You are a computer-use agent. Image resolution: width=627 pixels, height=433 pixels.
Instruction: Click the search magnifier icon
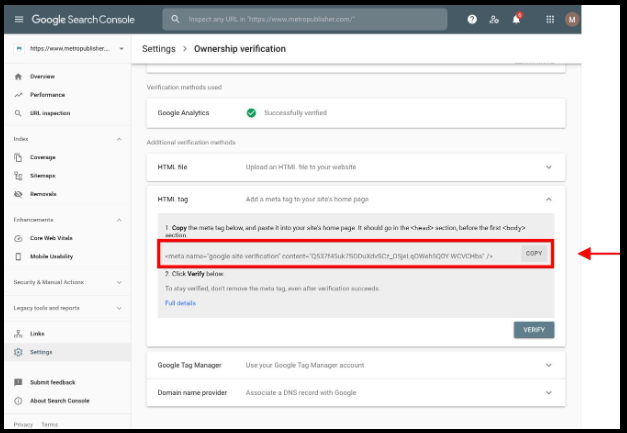(175, 19)
